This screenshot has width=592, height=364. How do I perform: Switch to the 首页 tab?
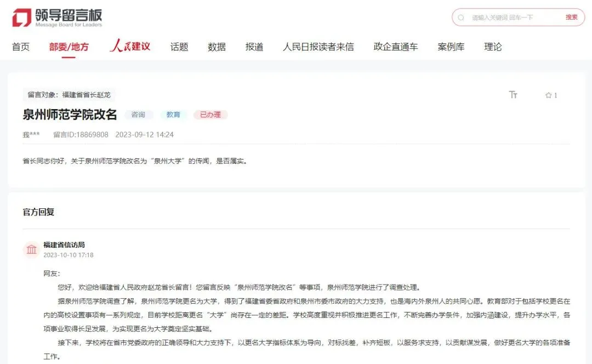(x=21, y=47)
